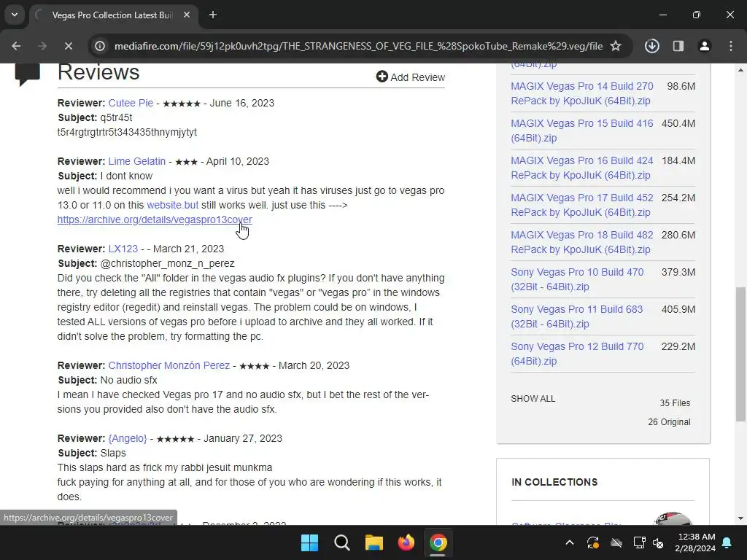Open File Explorer from taskbar
This screenshot has height=560, width=747.
click(x=374, y=542)
